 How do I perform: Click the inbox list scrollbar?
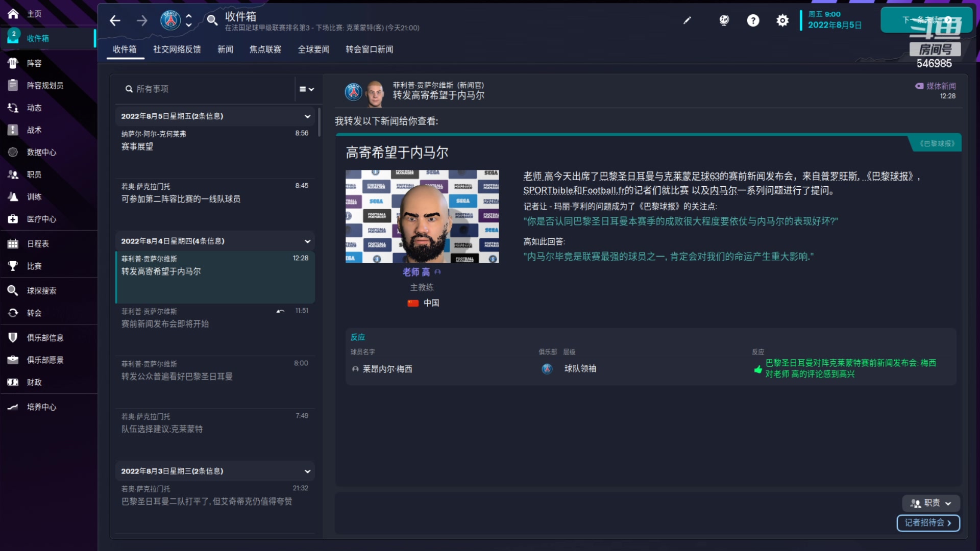(x=320, y=121)
